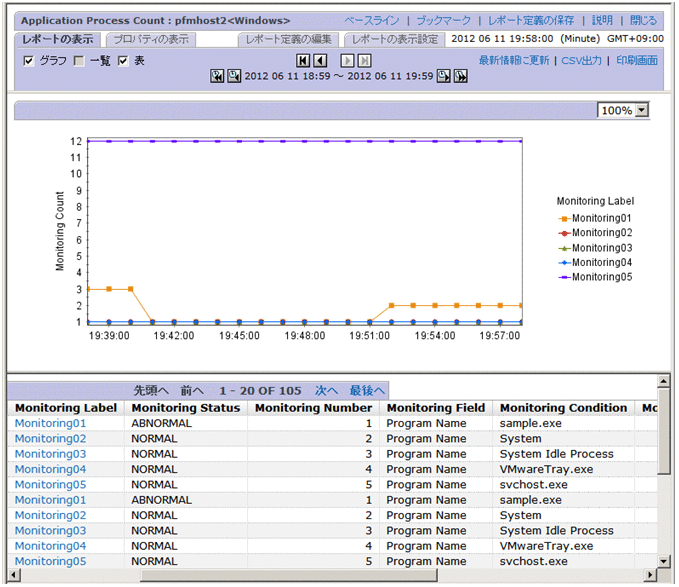This screenshot has height=587, width=679.
Task: Click the last-page navigation icon
Action: tap(365, 60)
